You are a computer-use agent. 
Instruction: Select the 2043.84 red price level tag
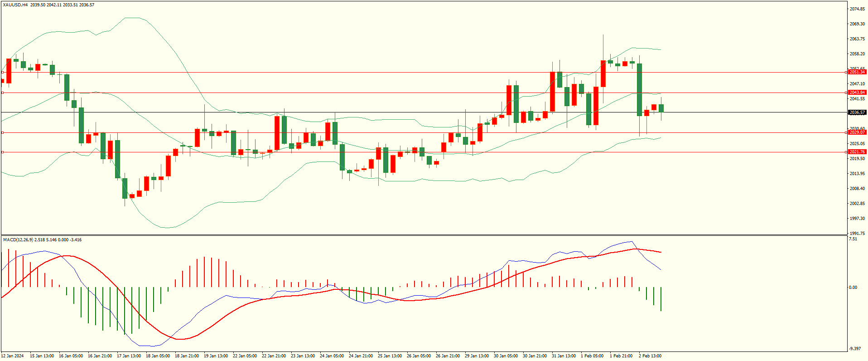coord(857,93)
